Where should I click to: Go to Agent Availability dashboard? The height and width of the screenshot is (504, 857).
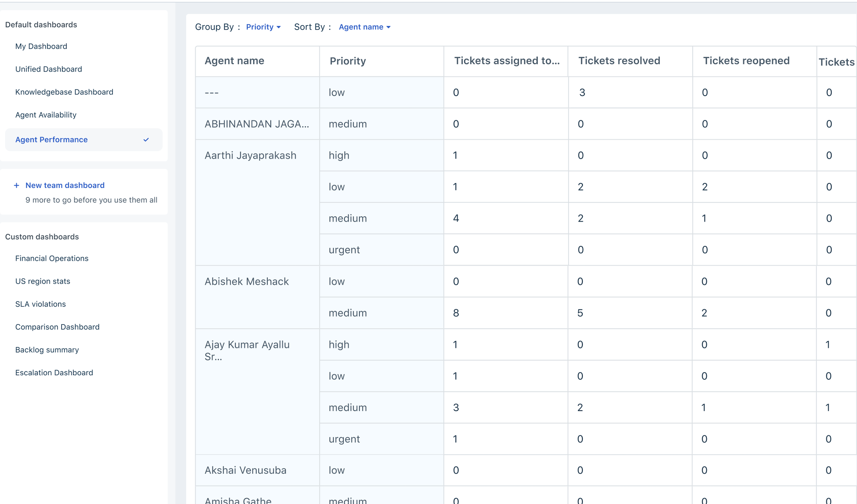point(46,115)
